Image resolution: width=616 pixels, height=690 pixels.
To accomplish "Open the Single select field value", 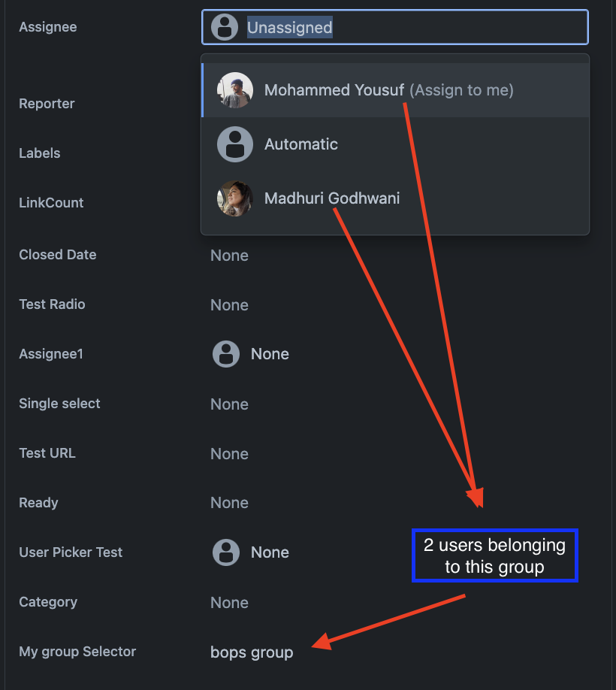I will [229, 404].
